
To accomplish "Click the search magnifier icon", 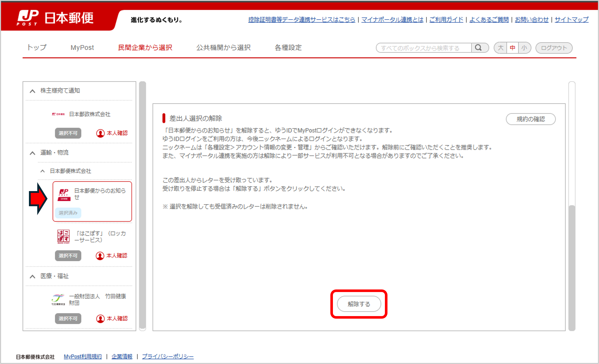I will pyautogui.click(x=478, y=48).
